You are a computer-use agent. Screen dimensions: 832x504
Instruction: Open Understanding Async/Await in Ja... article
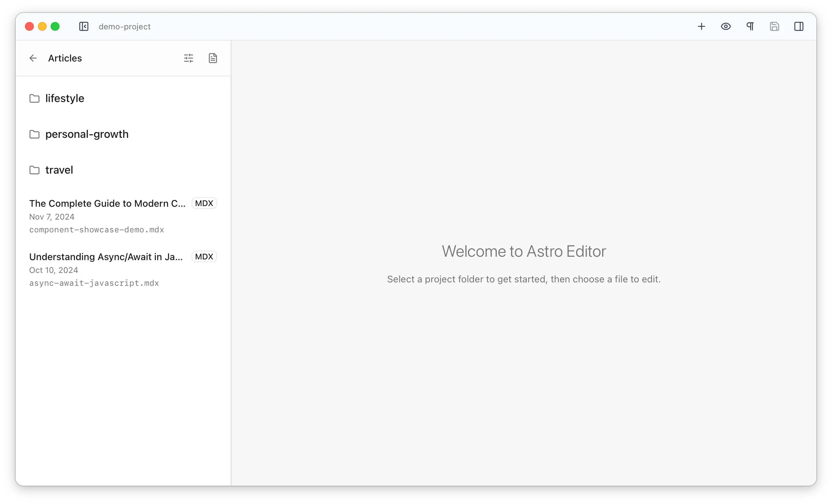tap(123, 270)
